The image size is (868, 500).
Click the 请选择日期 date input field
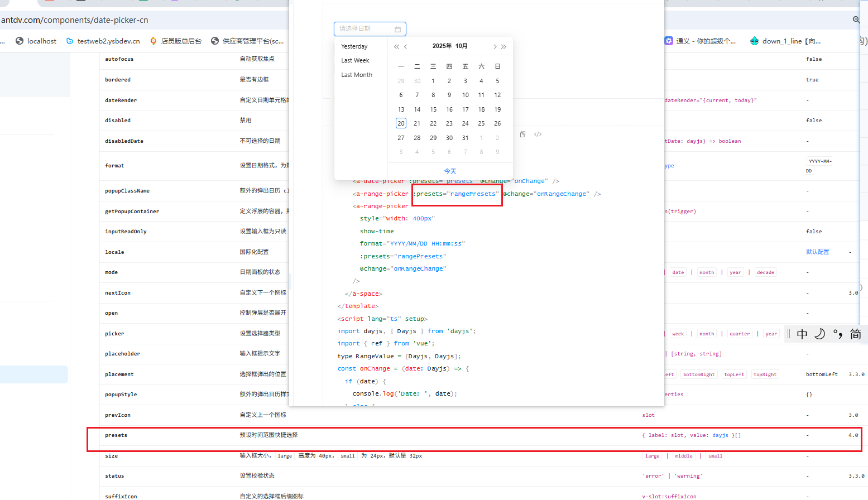[370, 29]
